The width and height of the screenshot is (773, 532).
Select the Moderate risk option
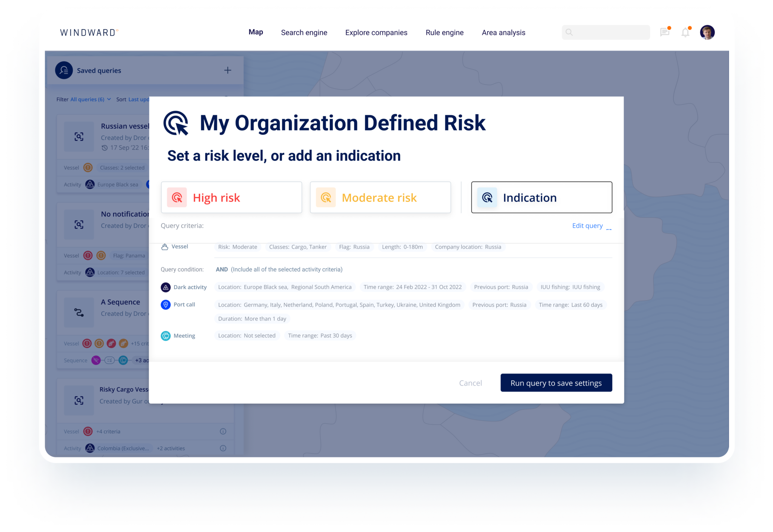[380, 197]
